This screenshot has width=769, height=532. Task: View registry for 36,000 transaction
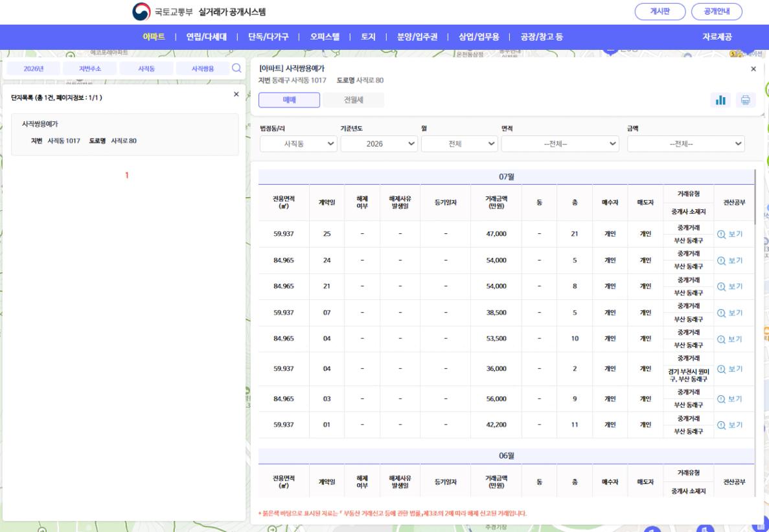click(x=729, y=369)
